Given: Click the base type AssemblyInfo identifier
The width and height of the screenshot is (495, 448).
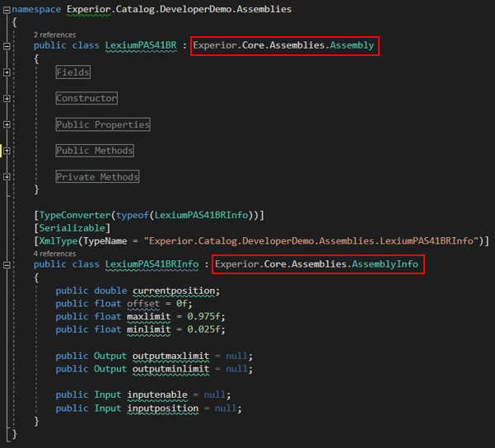Looking at the screenshot, I should (x=385, y=264).
